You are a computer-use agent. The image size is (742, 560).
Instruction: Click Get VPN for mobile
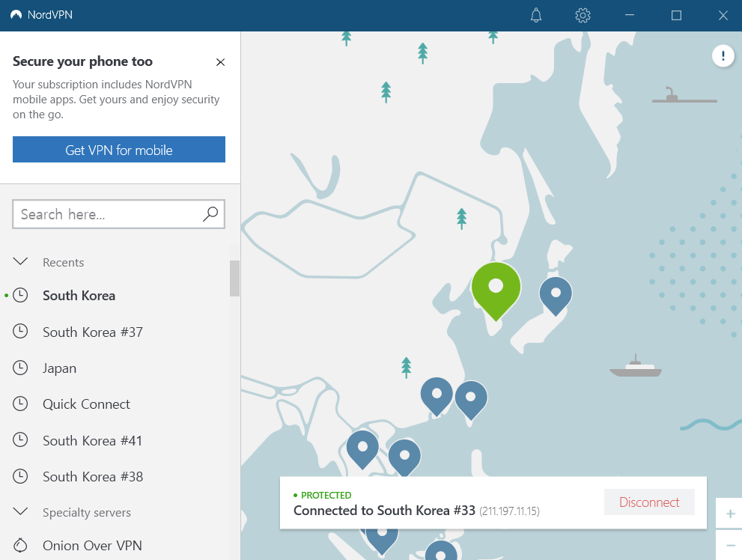[x=119, y=150]
